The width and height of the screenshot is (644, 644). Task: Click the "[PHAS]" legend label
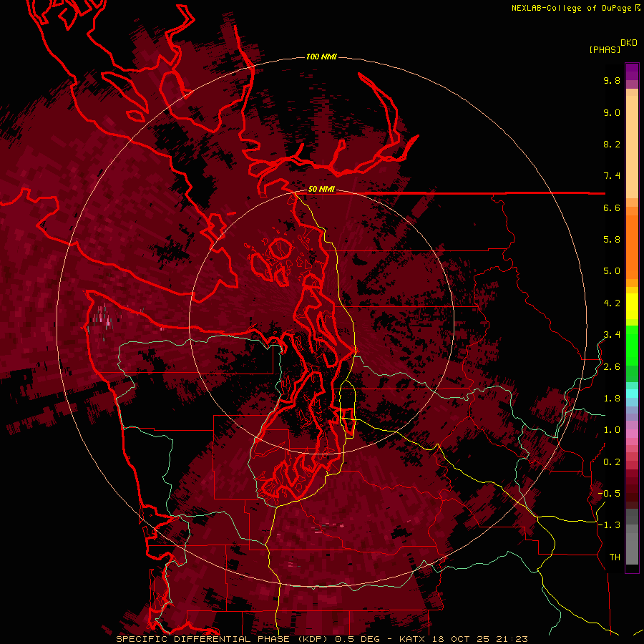click(x=605, y=49)
